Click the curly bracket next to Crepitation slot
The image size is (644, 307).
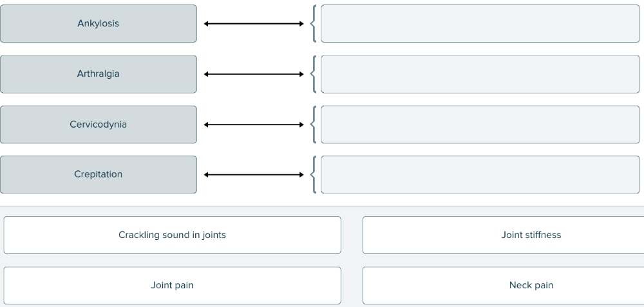pos(313,175)
